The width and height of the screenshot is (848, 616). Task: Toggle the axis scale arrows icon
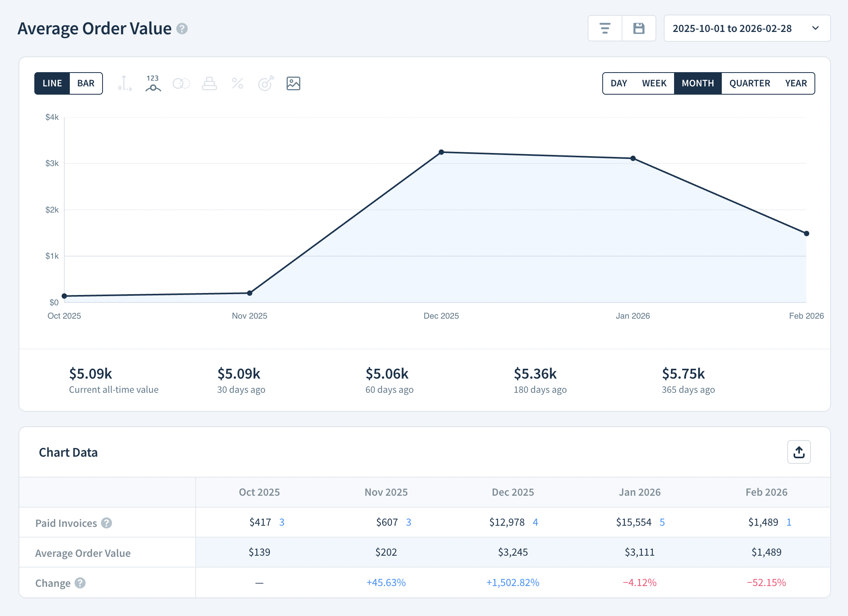tap(125, 83)
